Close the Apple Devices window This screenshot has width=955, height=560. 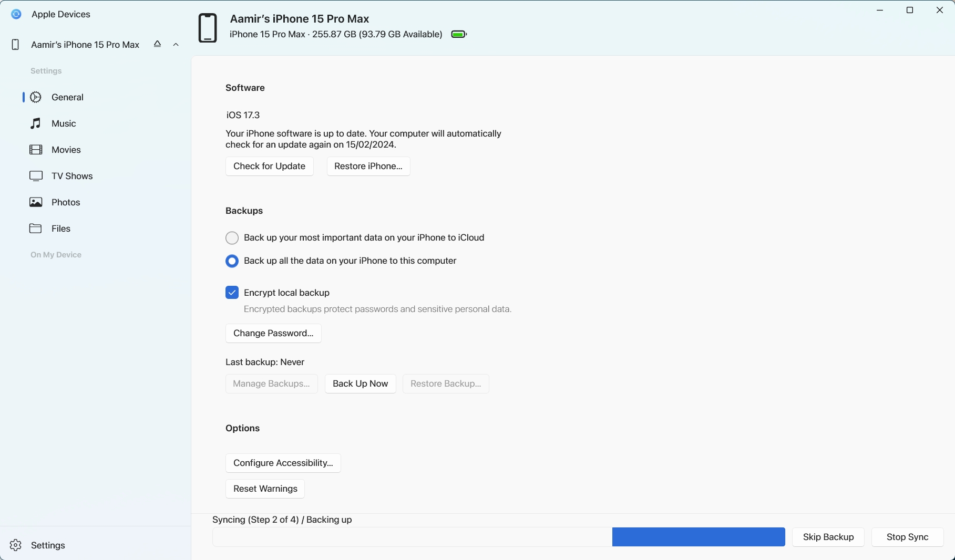coord(940,11)
